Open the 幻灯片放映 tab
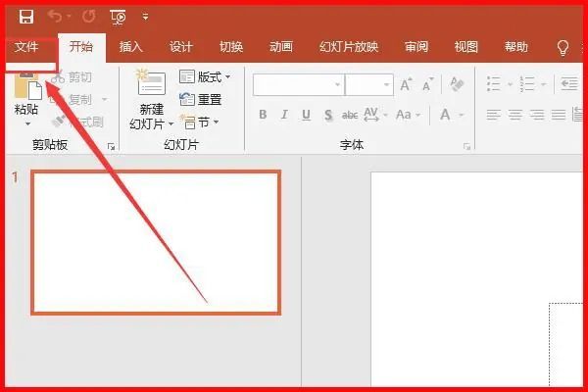 click(x=349, y=47)
